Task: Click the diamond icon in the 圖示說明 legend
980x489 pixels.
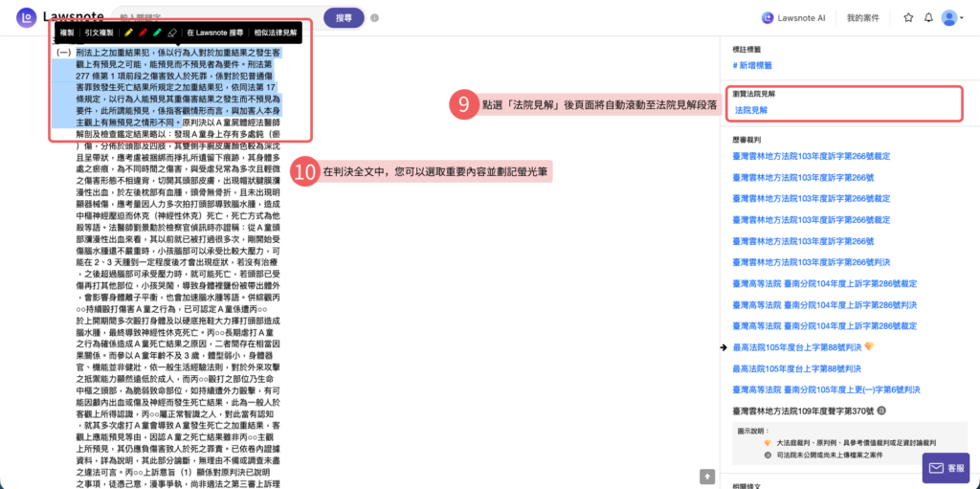Action: [768, 443]
